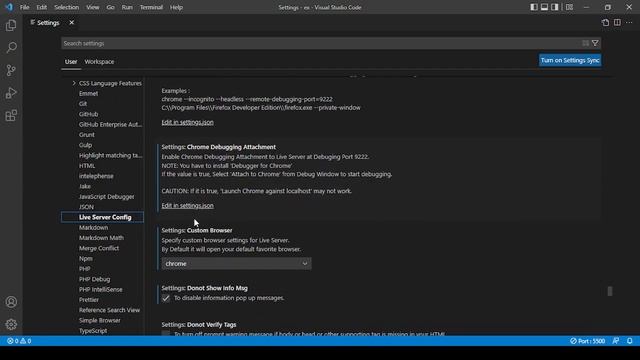Screen dimensions: 640x360
Task: Select Markdown Math in settings tree
Action: pyautogui.click(x=101, y=238)
